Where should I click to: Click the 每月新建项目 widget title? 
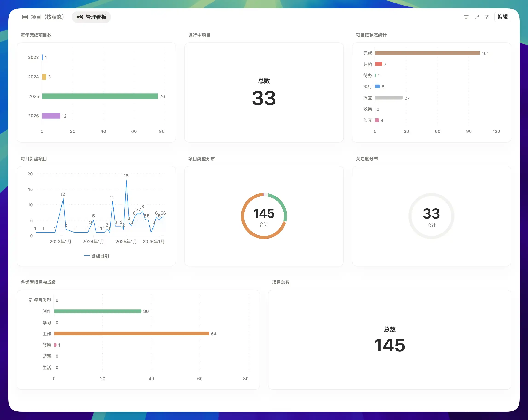pos(34,159)
